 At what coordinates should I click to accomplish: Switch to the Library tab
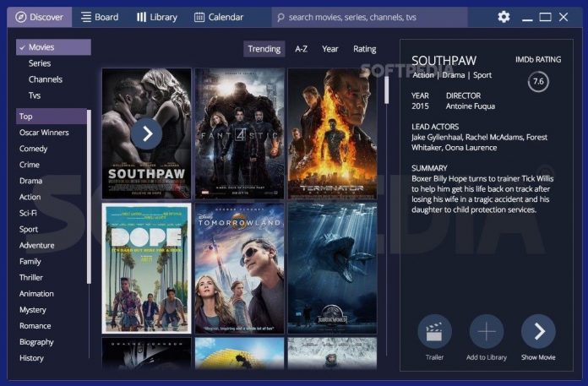(157, 17)
